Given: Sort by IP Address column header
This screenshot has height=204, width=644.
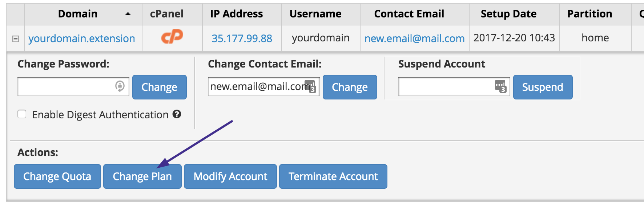Looking at the screenshot, I should point(236,14).
